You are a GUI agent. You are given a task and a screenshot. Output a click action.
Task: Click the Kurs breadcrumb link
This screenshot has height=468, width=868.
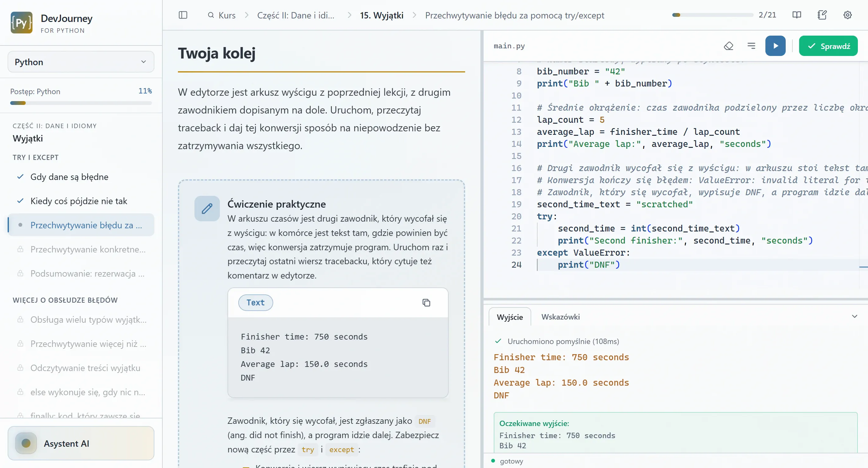[x=227, y=15]
